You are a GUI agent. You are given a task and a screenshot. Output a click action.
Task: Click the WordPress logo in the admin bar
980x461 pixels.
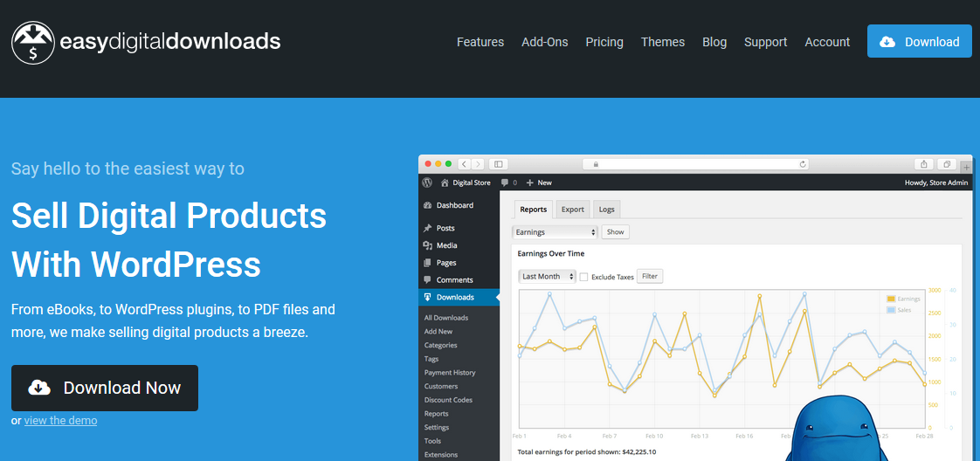tap(427, 182)
